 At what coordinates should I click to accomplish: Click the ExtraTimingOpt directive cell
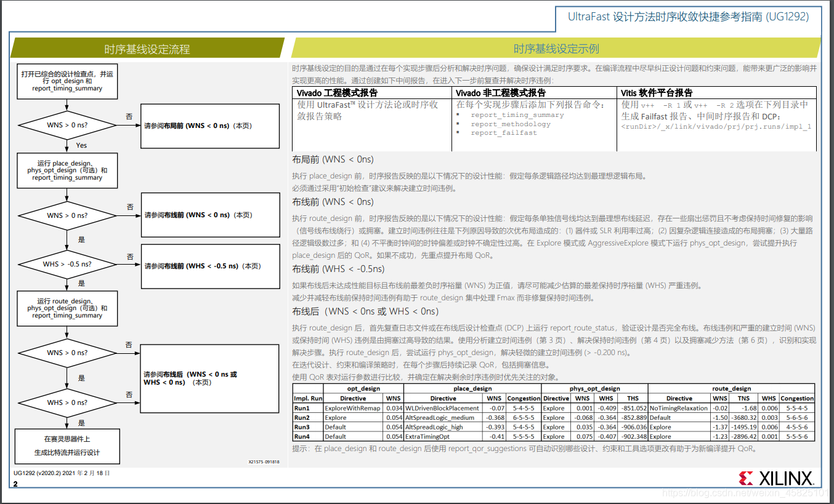(x=443, y=436)
